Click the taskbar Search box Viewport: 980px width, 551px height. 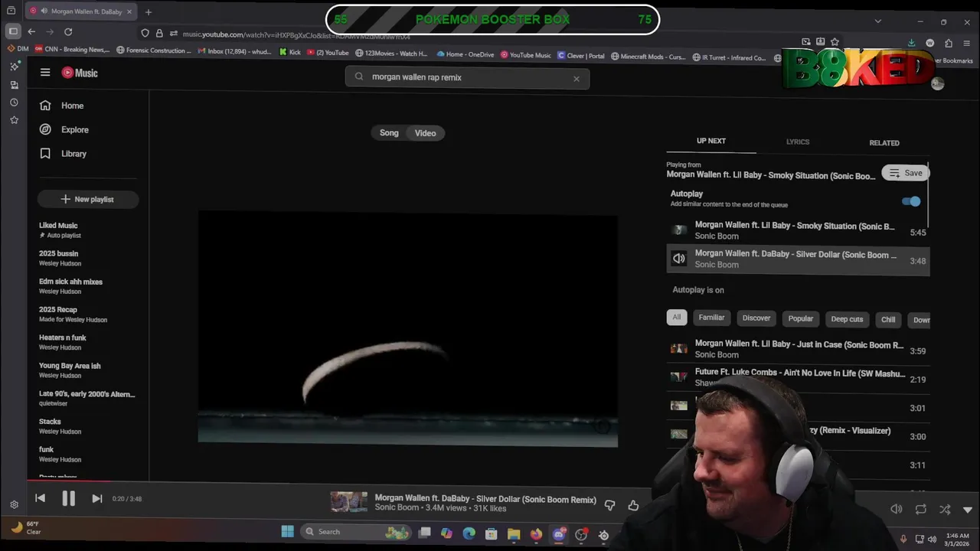[357, 532]
